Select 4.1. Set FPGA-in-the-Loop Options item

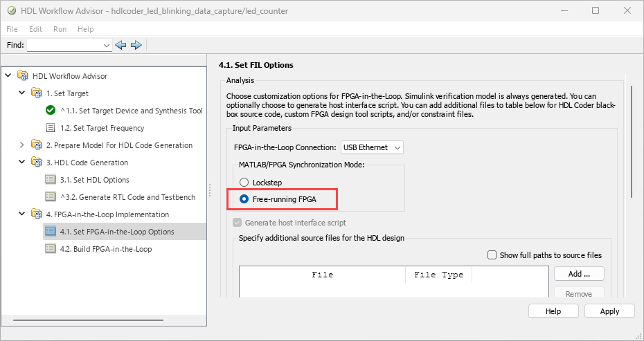click(117, 232)
